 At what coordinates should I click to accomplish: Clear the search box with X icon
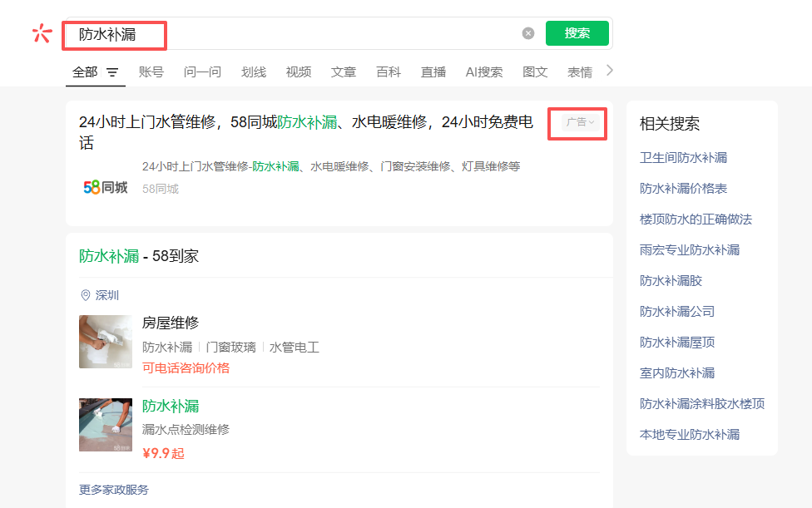point(528,33)
